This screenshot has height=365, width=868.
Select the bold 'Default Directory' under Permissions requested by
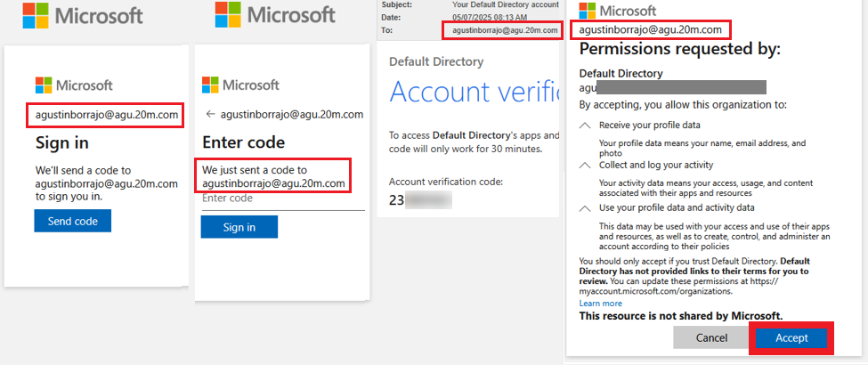[x=621, y=73]
